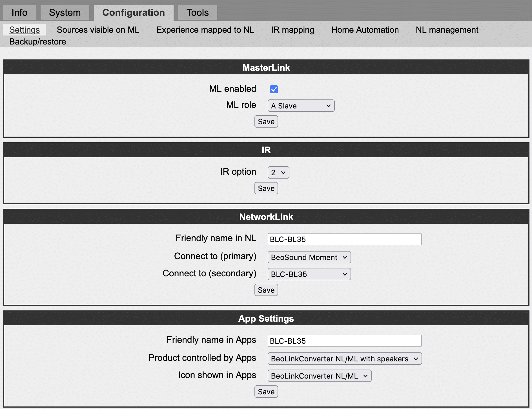Screen dimensions: 532x409
Task: Click the ML role label
Action: [241, 105]
